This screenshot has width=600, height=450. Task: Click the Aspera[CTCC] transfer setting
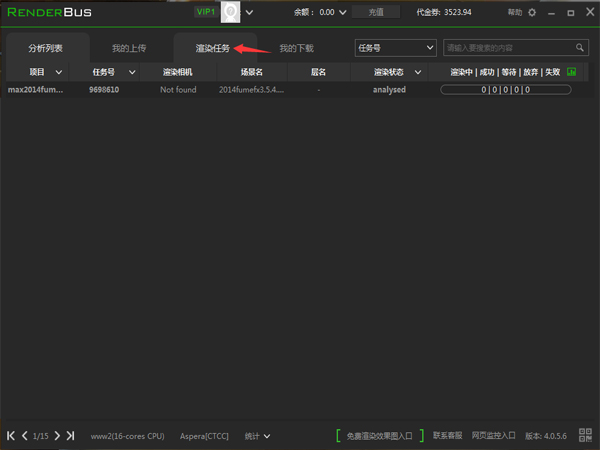click(x=204, y=436)
